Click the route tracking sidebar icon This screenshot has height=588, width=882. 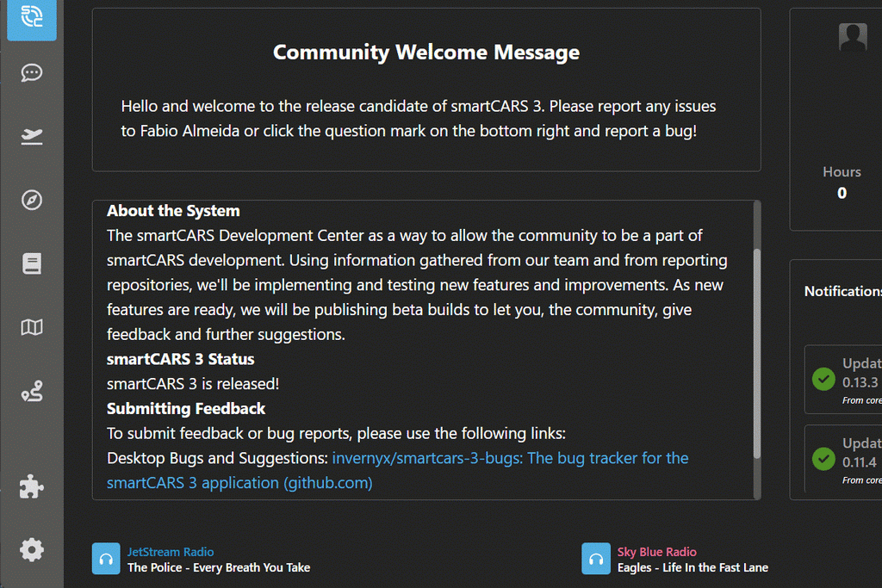click(x=32, y=393)
